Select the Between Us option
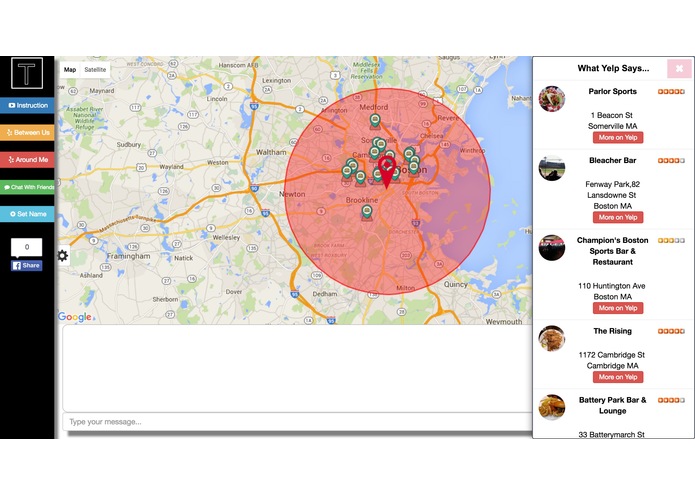The height and width of the screenshot is (494, 695). (x=27, y=132)
